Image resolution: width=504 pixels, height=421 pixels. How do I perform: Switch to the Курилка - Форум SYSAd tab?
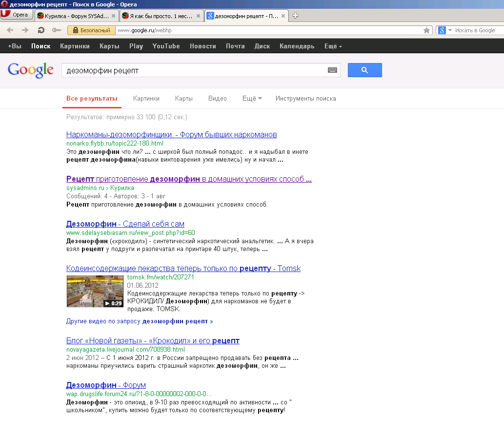pos(77,16)
